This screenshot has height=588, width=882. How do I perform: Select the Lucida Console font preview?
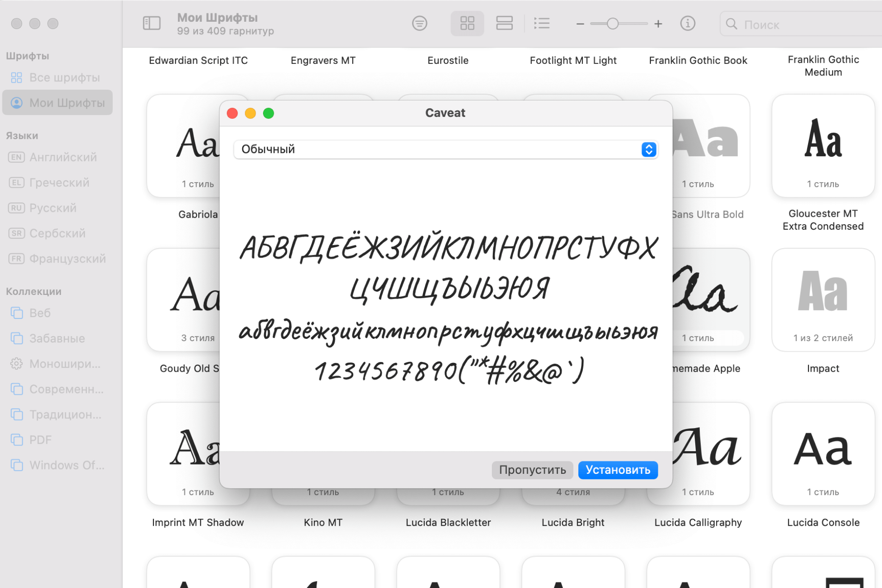pyautogui.click(x=823, y=453)
